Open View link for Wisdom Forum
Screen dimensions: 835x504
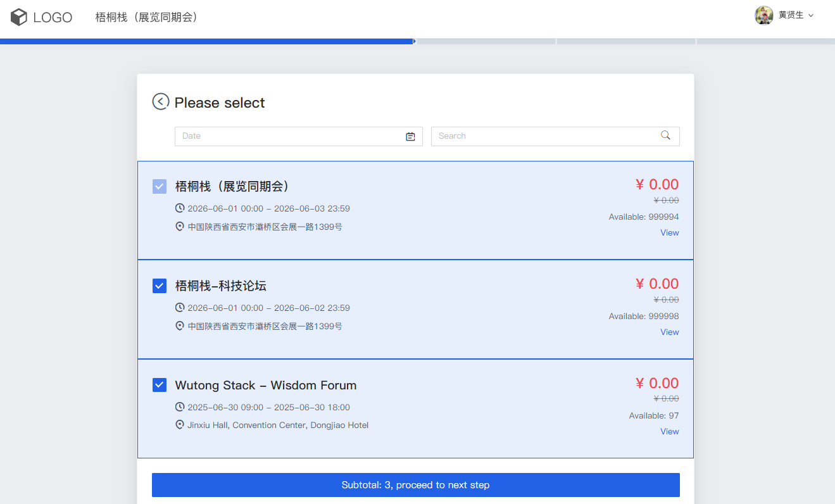coord(669,431)
